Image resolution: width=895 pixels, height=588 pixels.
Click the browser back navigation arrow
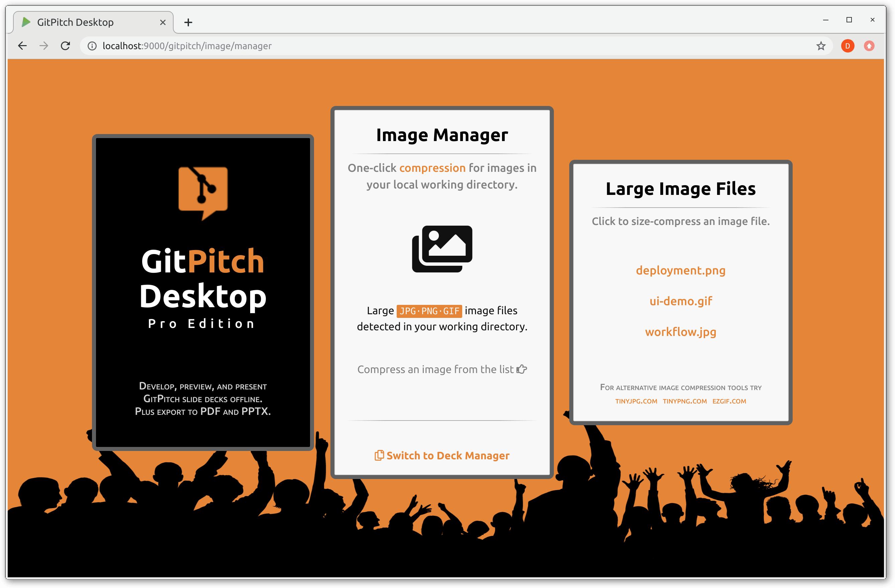[x=22, y=46]
